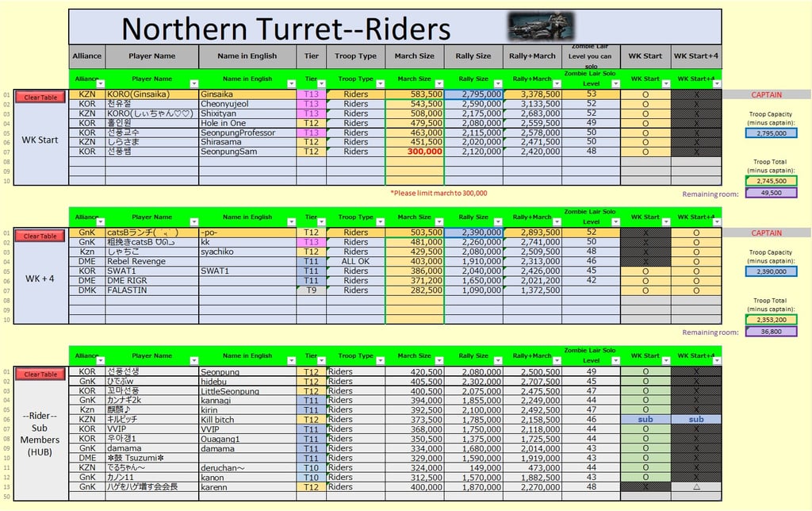Select March Size cell 282,500
This screenshot has width=812, height=511.
(415, 290)
